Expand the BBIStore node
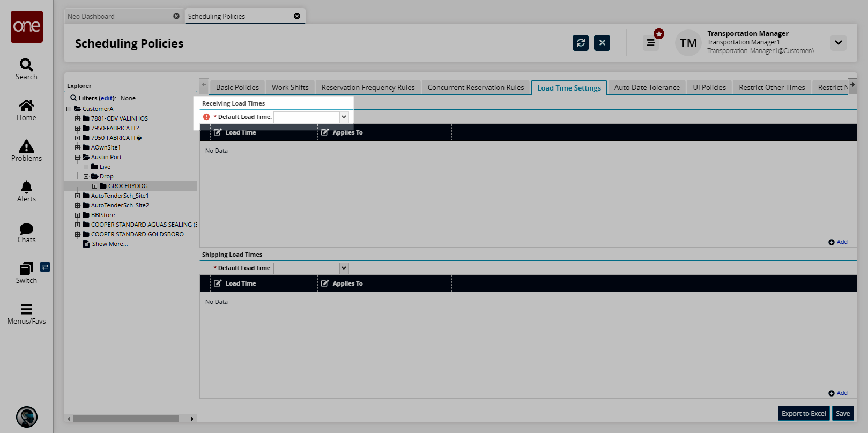868x433 pixels. point(77,215)
